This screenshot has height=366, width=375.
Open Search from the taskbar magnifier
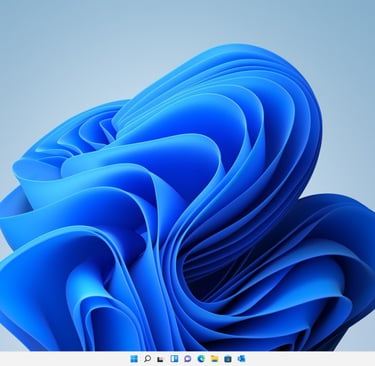147,359
